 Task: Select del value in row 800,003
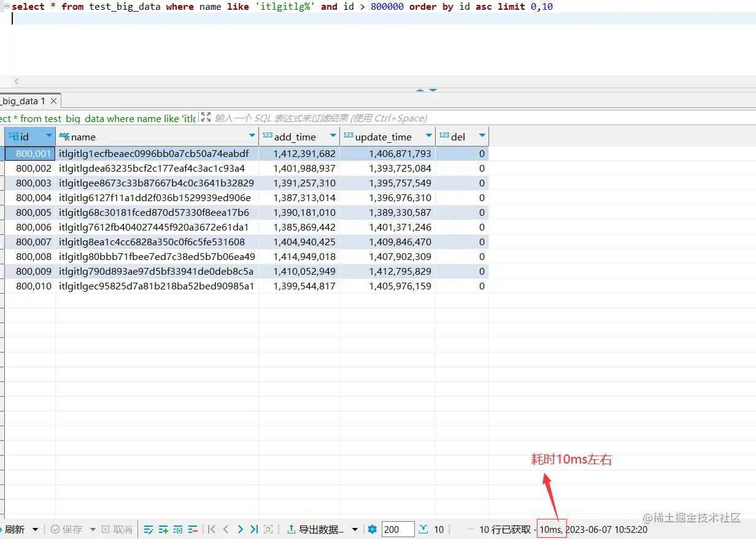pos(462,183)
